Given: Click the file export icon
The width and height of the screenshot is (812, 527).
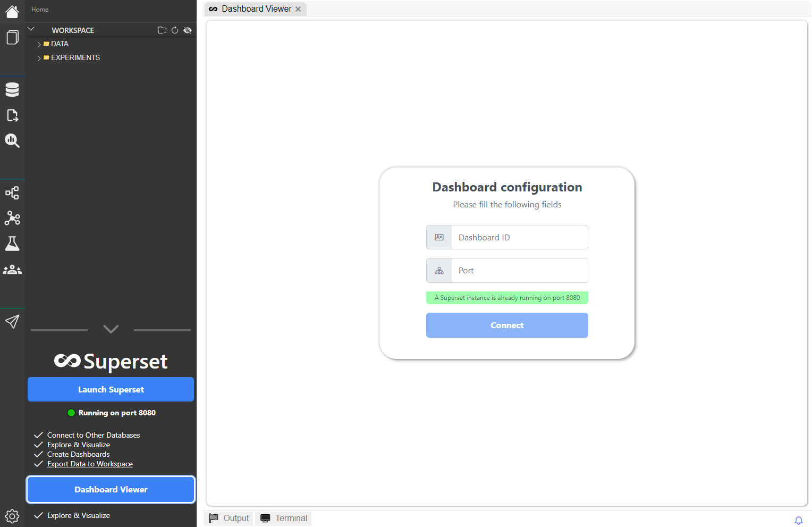Looking at the screenshot, I should (x=12, y=115).
